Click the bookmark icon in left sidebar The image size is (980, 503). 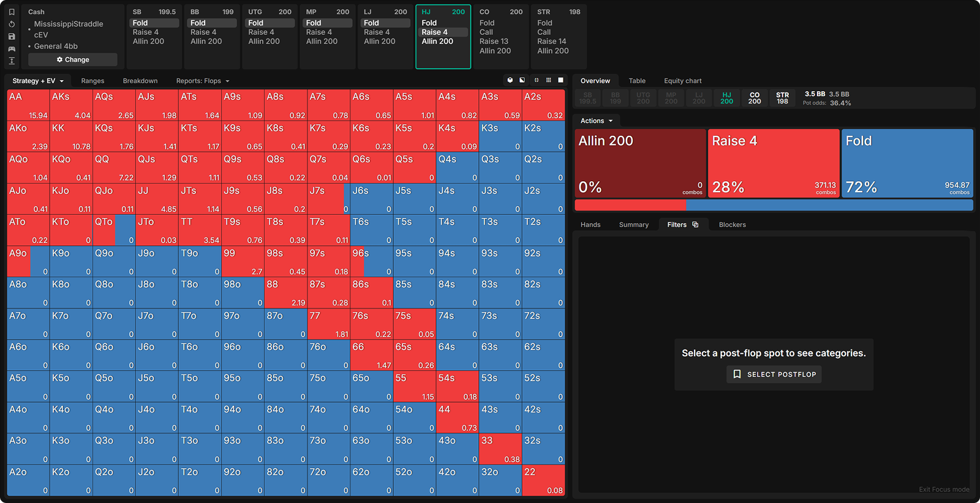click(12, 12)
